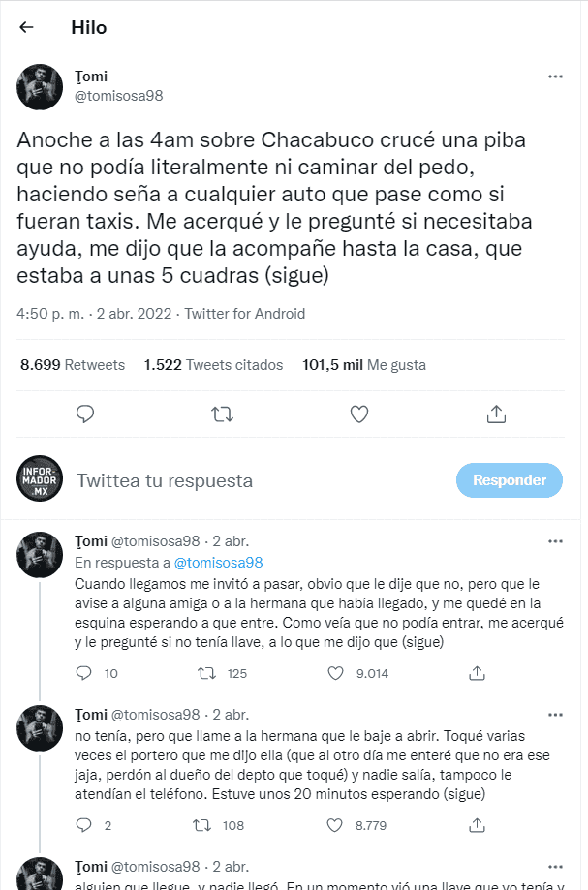Retweet the main tweet using the arrows icon
Screen dimensions: 588x890
coord(222,414)
